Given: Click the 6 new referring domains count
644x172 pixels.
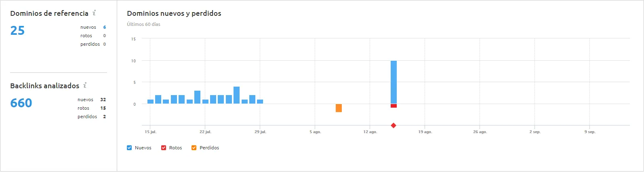Looking at the screenshot, I should pos(104,27).
